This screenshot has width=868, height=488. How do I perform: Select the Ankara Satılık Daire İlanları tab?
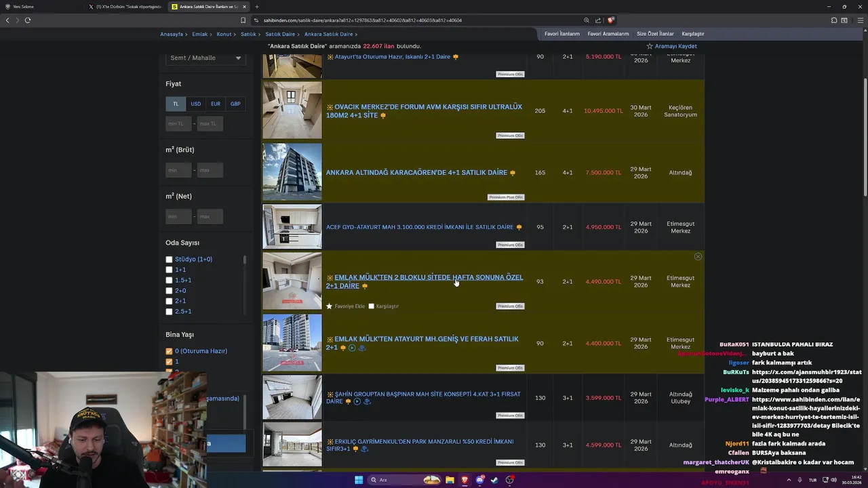coord(208,7)
